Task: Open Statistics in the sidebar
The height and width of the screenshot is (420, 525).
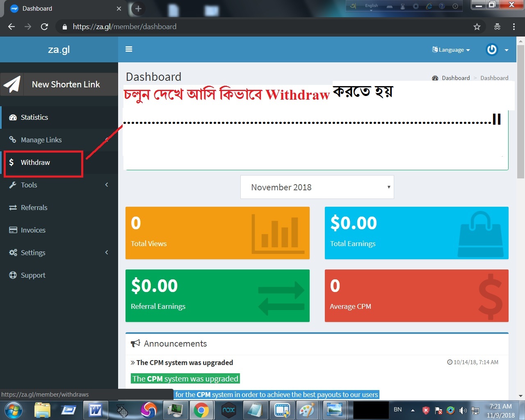Action: click(x=59, y=117)
